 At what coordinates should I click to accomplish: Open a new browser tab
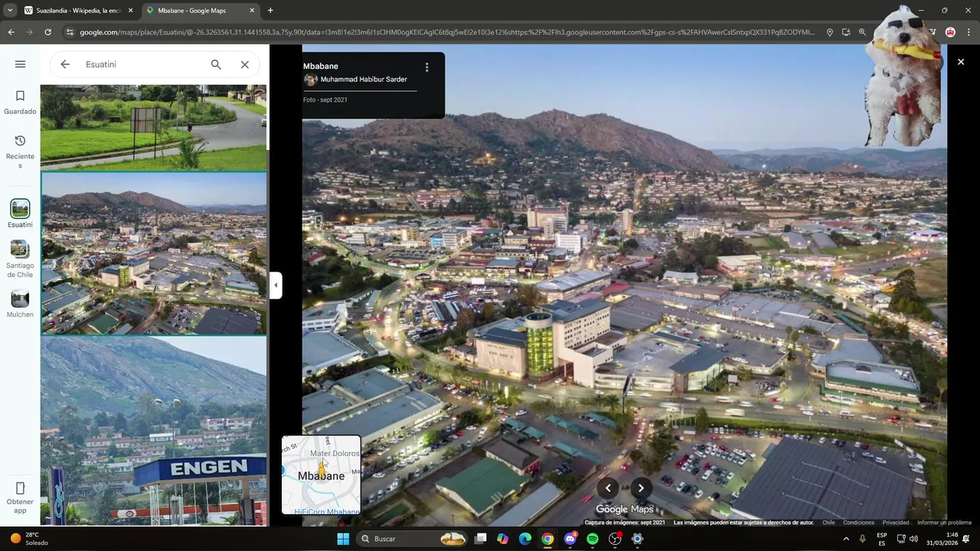tap(270, 11)
